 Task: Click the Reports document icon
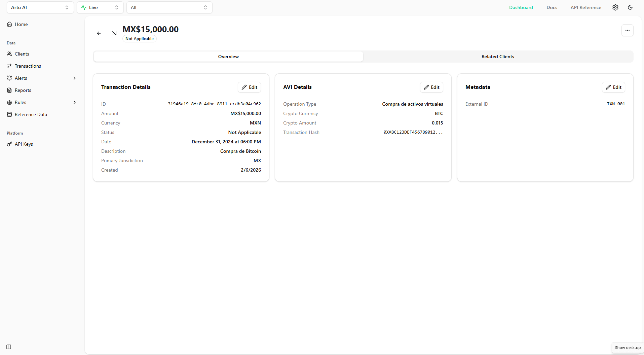[9, 90]
